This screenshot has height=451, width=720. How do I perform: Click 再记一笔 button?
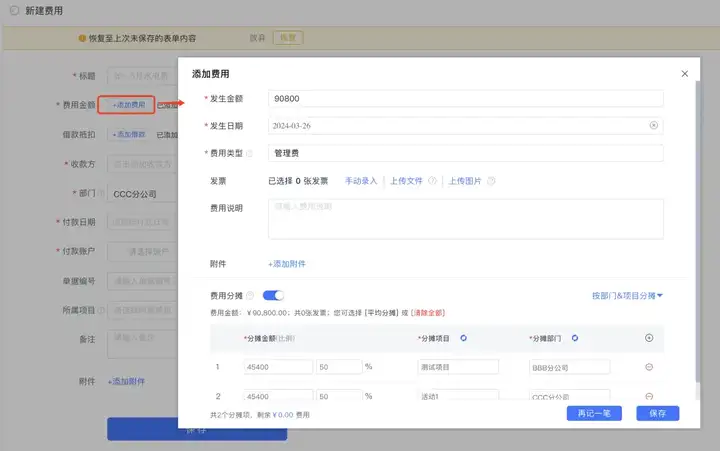594,413
